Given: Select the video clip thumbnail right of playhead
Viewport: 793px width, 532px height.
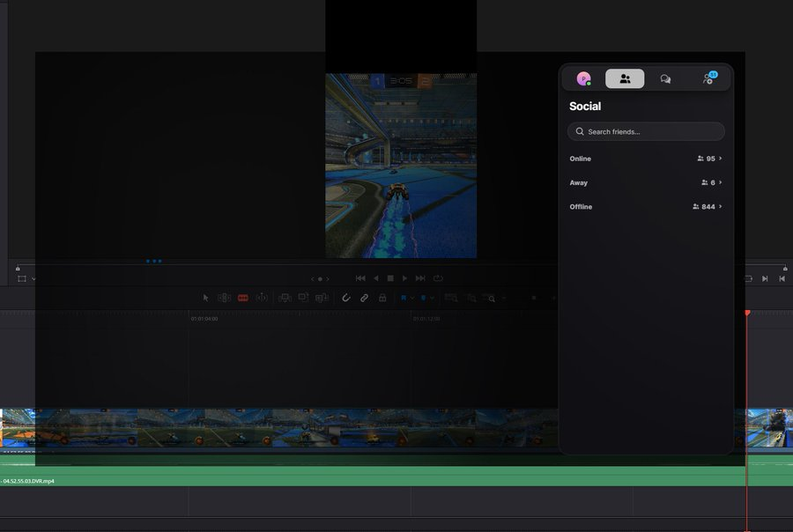Looking at the screenshot, I should coord(770,428).
